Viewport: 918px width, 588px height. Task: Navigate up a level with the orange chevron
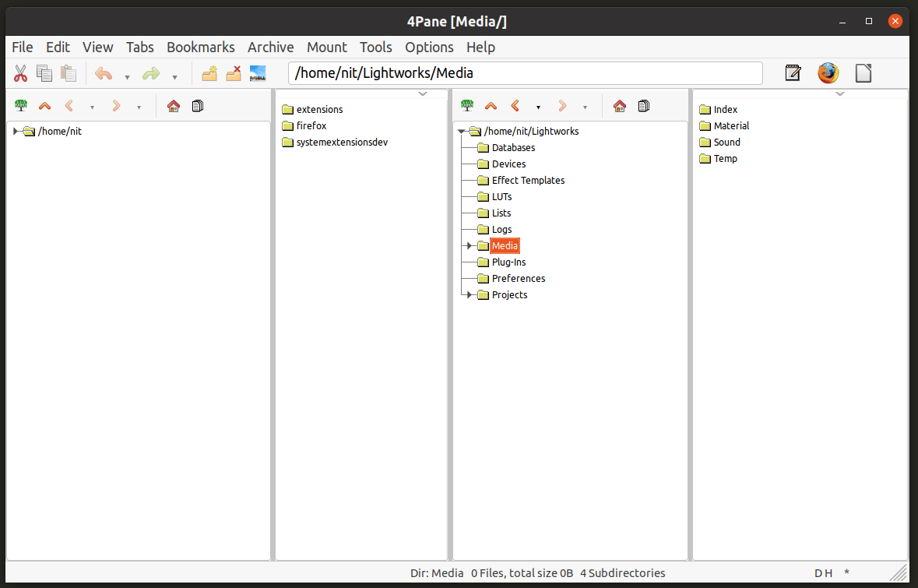coord(491,106)
